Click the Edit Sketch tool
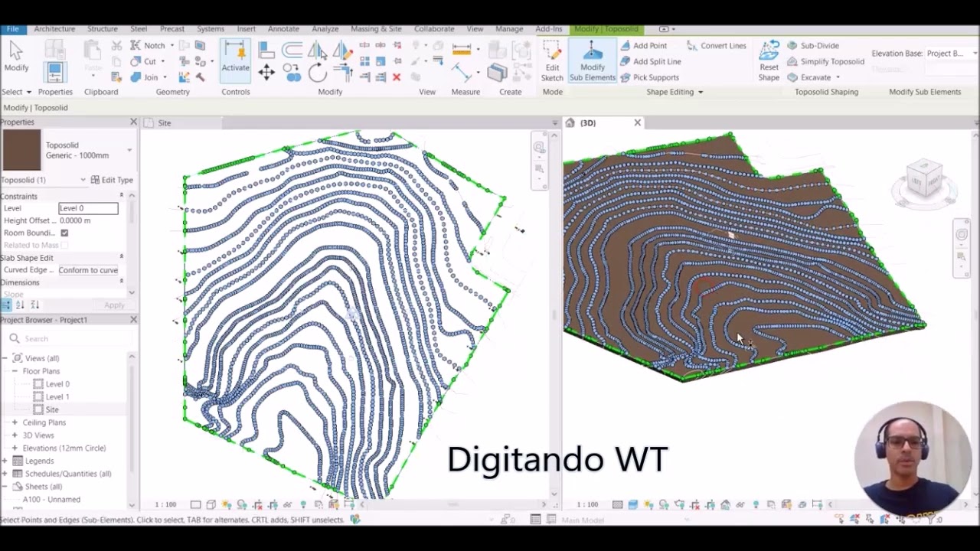 click(x=552, y=61)
